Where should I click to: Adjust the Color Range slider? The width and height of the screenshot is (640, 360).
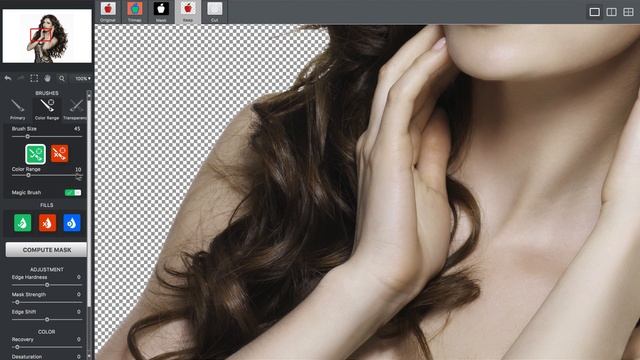click(x=47, y=175)
